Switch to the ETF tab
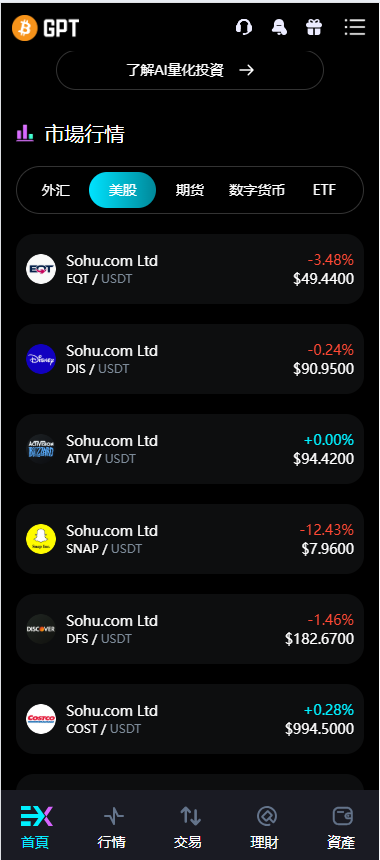Image resolution: width=380 pixels, height=860 pixels. tap(324, 190)
